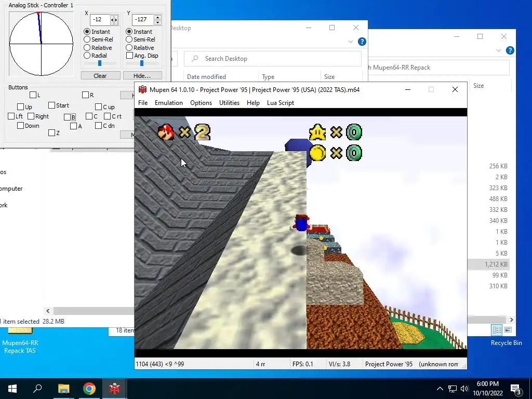
Task: Decrease X value with left spinner arrow
Action: click(112, 20)
